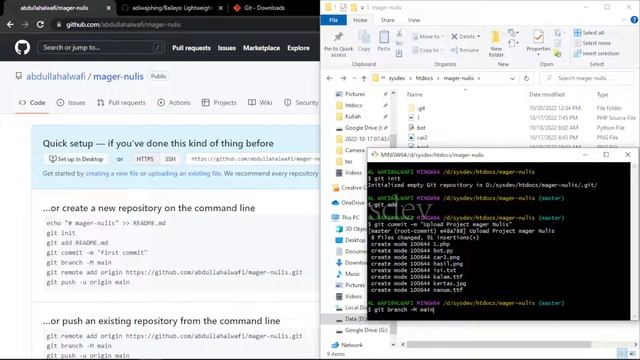Select the repository Code tab
Viewport: 640px width, 360px height.
32,102
